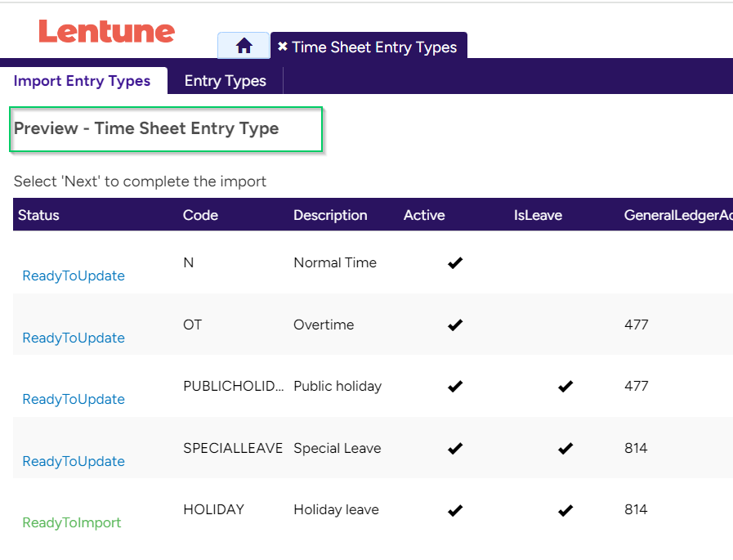Sort by the Code column header

pos(200,215)
